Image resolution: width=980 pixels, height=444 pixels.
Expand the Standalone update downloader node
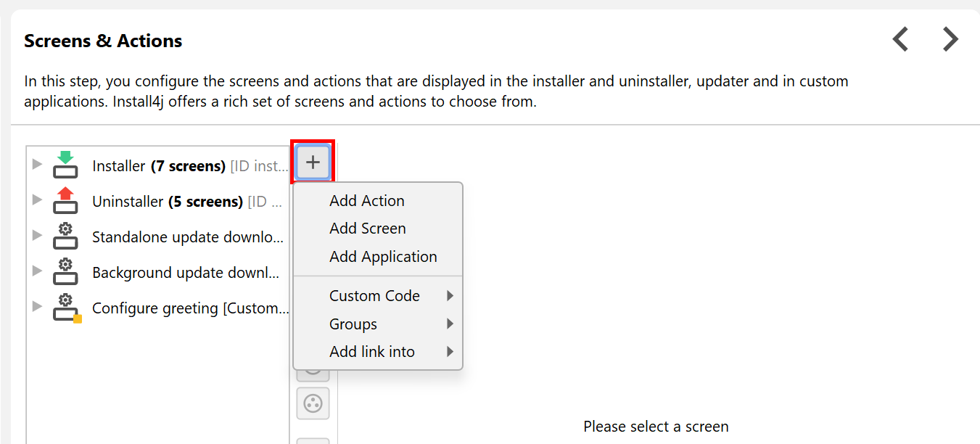(x=38, y=235)
